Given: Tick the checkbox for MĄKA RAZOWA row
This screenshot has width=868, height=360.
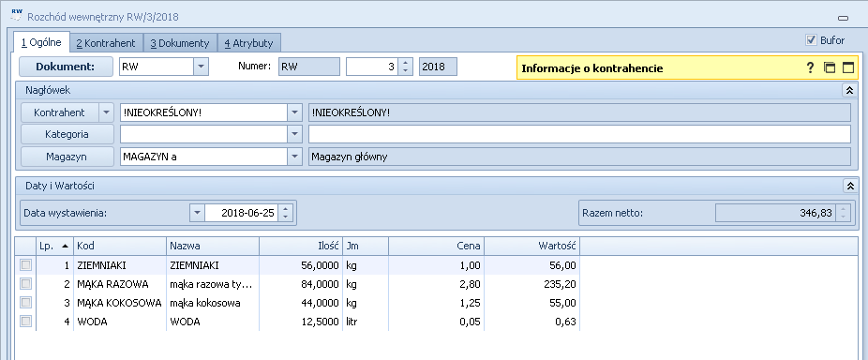Looking at the screenshot, I should (x=25, y=284).
